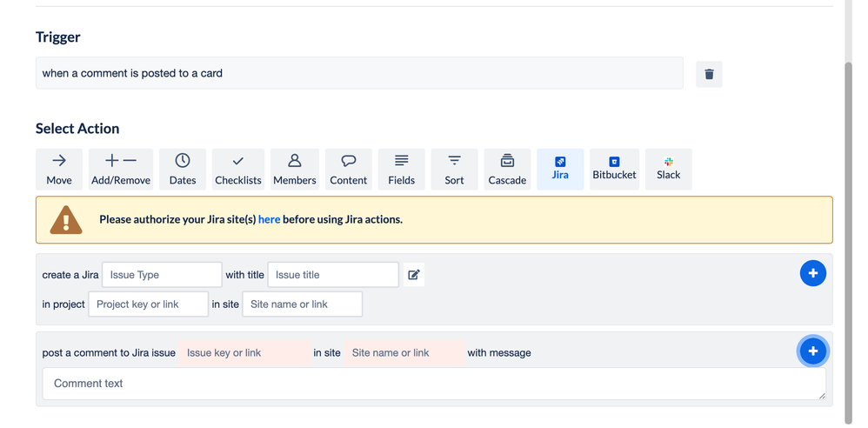Open the Members actions tab
This screenshot has height=428, width=868.
point(295,170)
